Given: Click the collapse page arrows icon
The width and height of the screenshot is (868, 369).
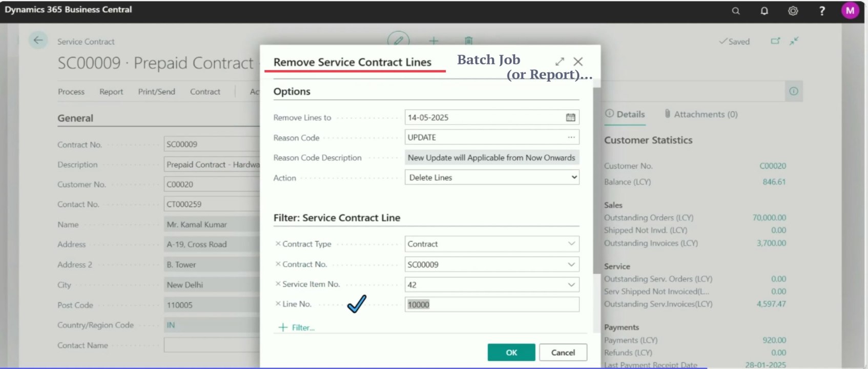Looking at the screenshot, I should click(x=794, y=41).
